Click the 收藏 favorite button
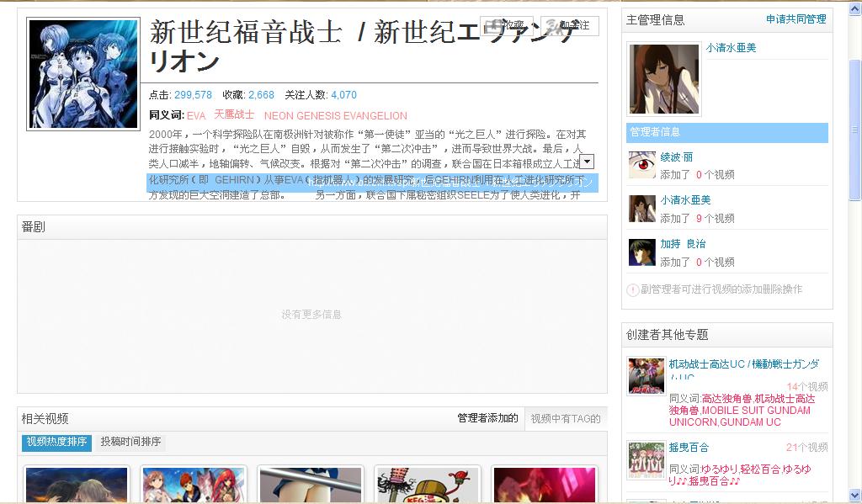Screen dimensions: 862x504 507,25
